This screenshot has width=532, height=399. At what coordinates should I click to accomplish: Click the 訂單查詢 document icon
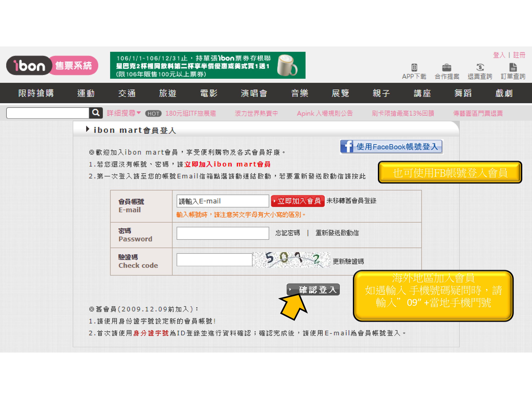pyautogui.click(x=513, y=68)
